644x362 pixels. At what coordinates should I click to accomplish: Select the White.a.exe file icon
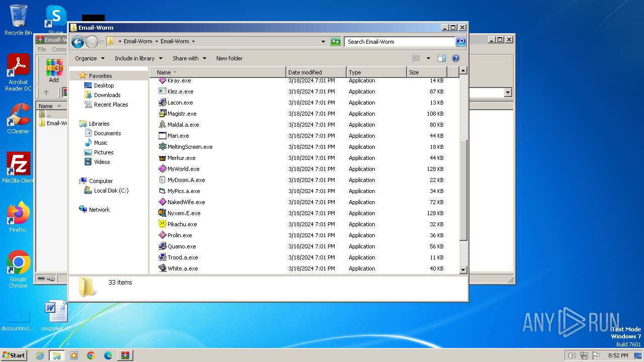tap(162, 268)
